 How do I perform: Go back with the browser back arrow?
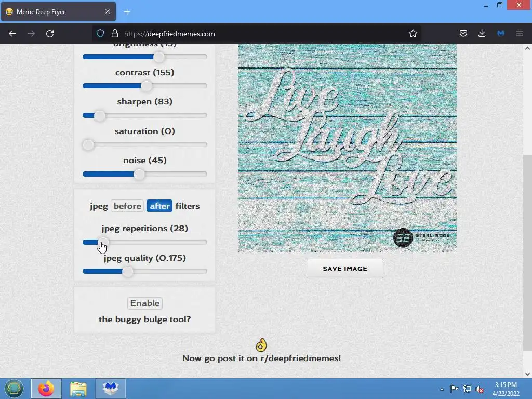(x=12, y=34)
